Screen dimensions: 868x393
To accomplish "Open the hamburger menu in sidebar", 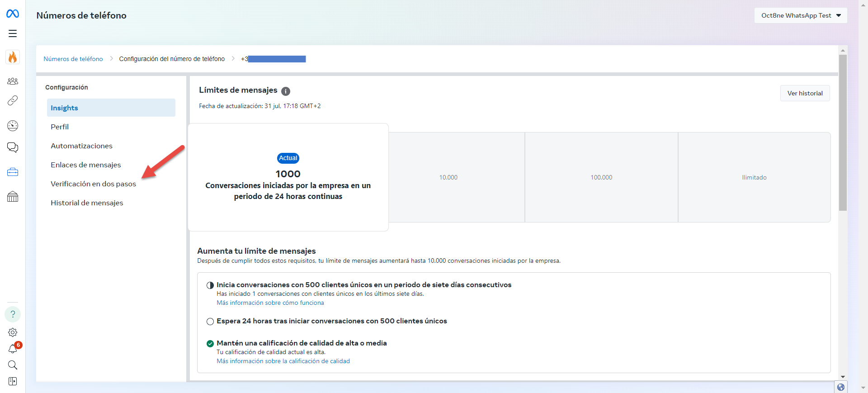I will [13, 33].
